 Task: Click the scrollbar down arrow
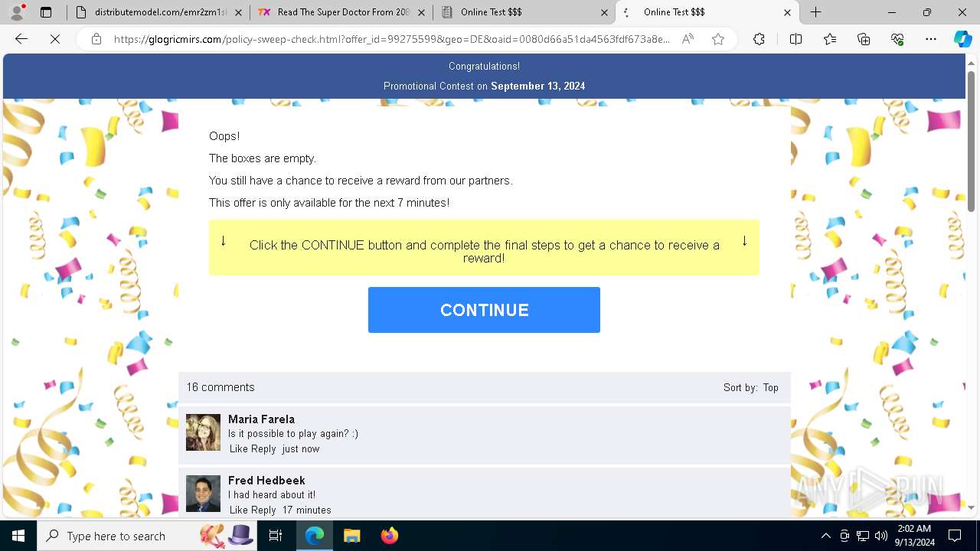972,507
